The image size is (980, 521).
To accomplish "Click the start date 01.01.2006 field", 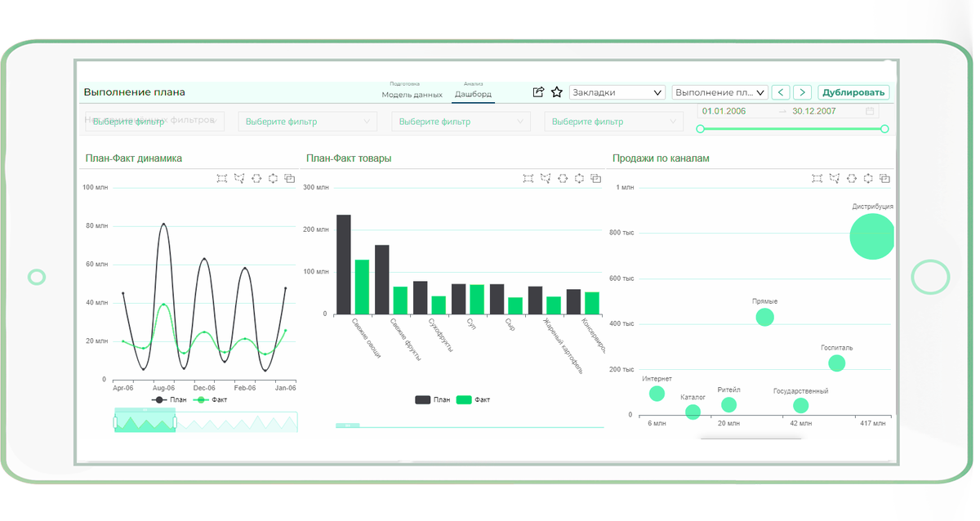I will click(724, 111).
